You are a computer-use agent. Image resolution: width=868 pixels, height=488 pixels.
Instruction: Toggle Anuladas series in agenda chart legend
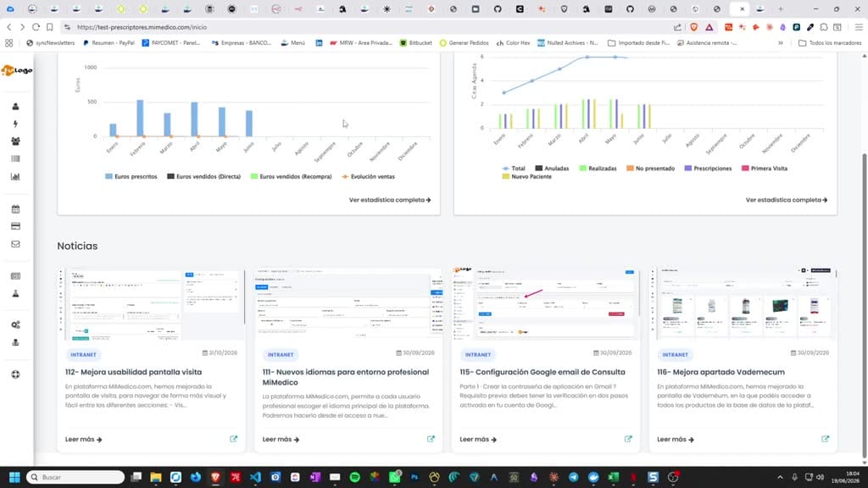click(552, 169)
